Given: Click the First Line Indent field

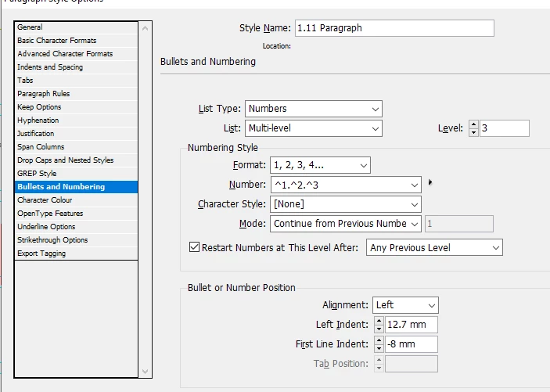Looking at the screenshot, I should click(x=411, y=344).
